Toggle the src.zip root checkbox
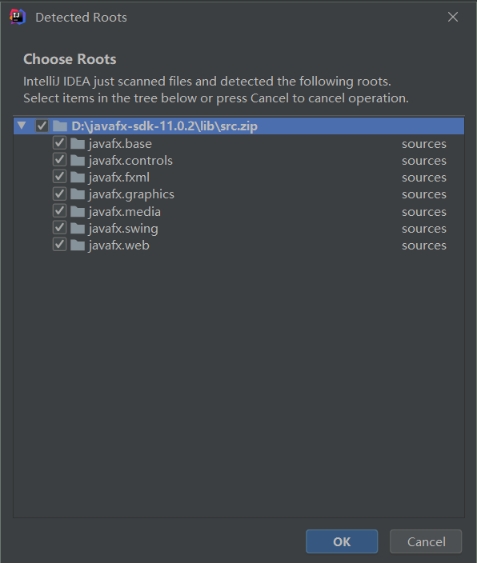 [x=42, y=126]
